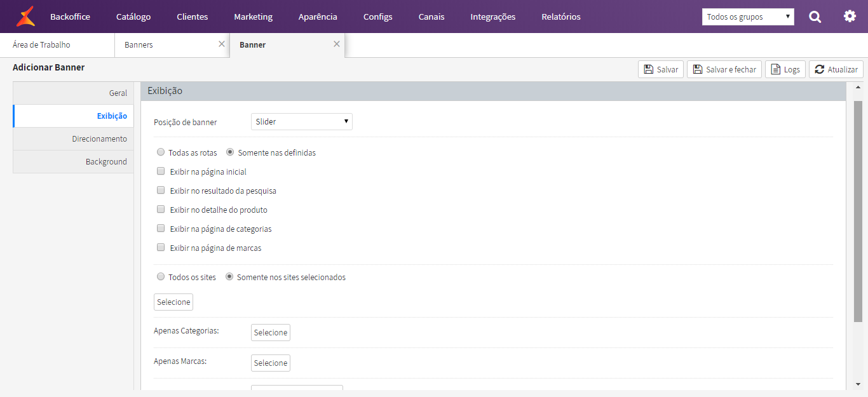Check Exibir na página de marcas
Screen dimensions: 868x397
(x=161, y=248)
